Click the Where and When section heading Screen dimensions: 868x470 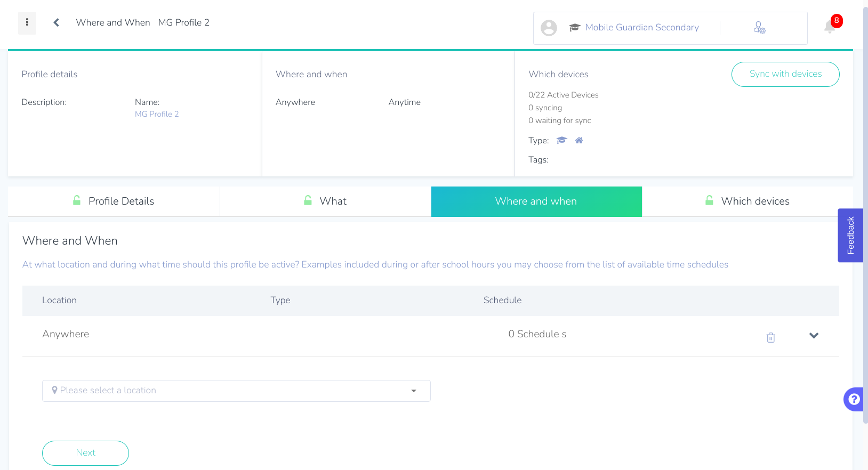70,241
